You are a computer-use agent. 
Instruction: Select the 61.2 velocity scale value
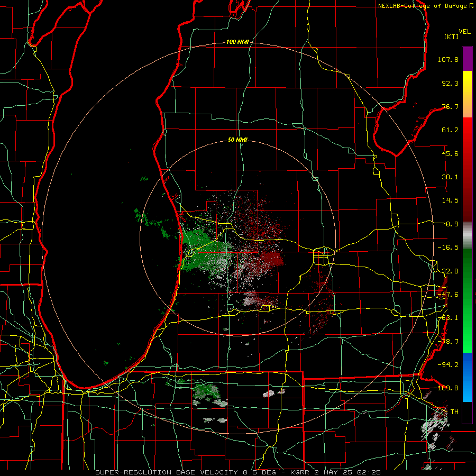[450, 130]
